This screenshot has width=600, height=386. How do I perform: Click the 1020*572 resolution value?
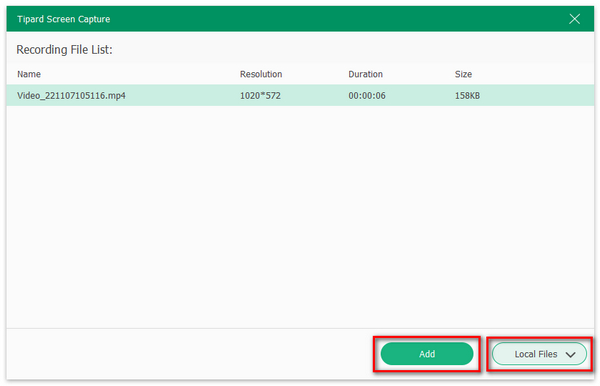[x=260, y=96]
